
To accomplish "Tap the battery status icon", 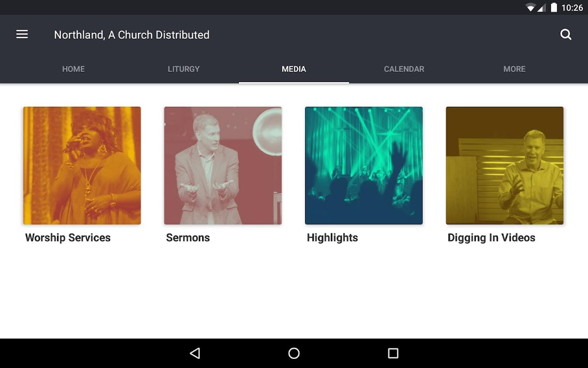I will [554, 7].
